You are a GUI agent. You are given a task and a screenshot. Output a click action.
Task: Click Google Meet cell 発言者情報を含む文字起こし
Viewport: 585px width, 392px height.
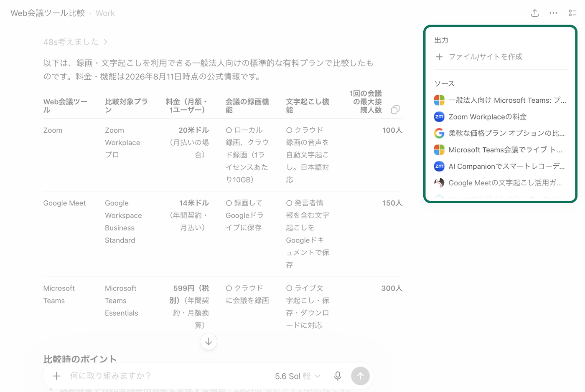pos(308,234)
